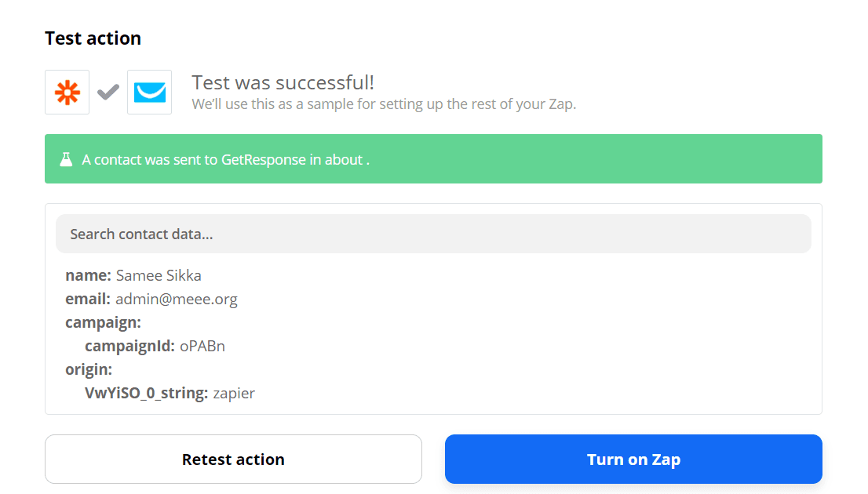This screenshot has height=494, width=868.
Task: Click the GetResponse envelope icon
Action: pos(149,93)
